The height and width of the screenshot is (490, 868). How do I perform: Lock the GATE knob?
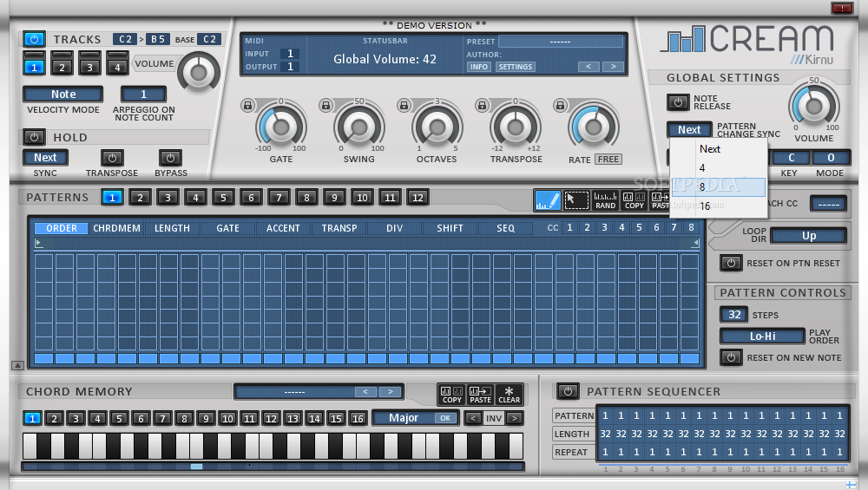pos(248,105)
